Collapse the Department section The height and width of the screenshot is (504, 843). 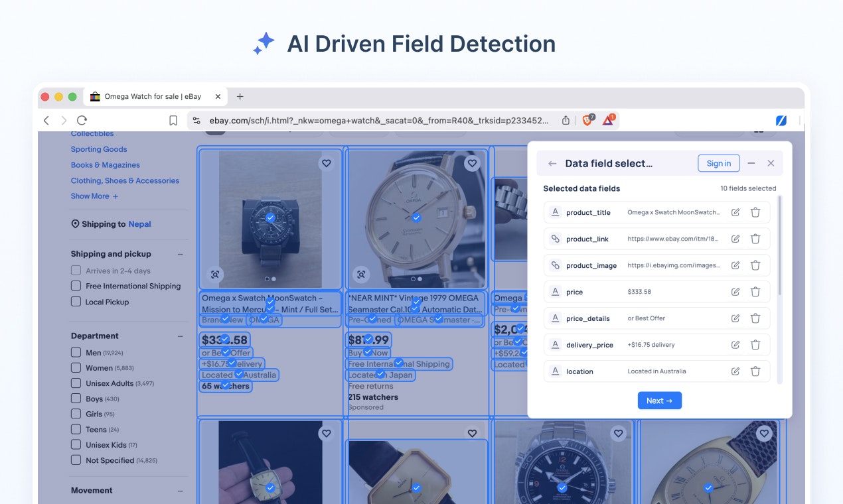click(181, 336)
